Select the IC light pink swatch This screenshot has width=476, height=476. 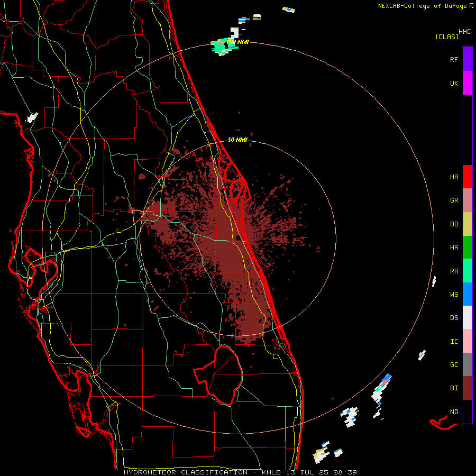coord(467,341)
